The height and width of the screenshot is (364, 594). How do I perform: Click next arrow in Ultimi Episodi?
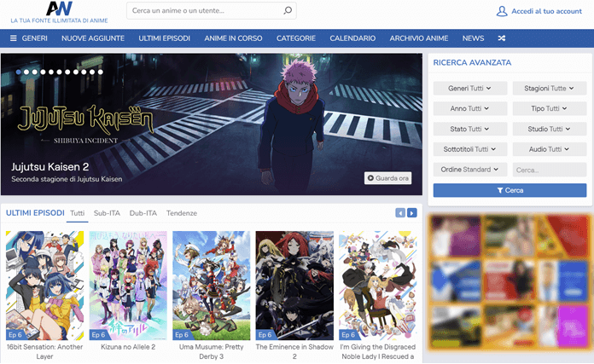(x=411, y=213)
